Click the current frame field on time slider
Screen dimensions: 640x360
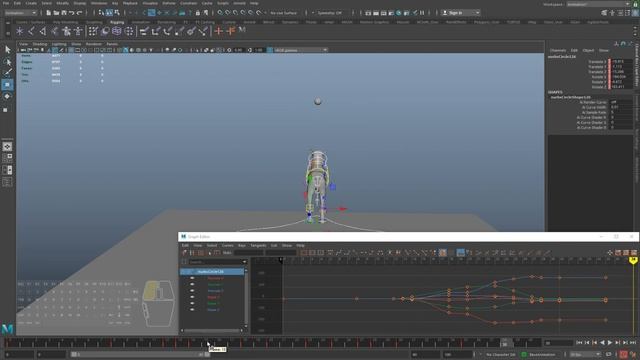click(x=558, y=343)
